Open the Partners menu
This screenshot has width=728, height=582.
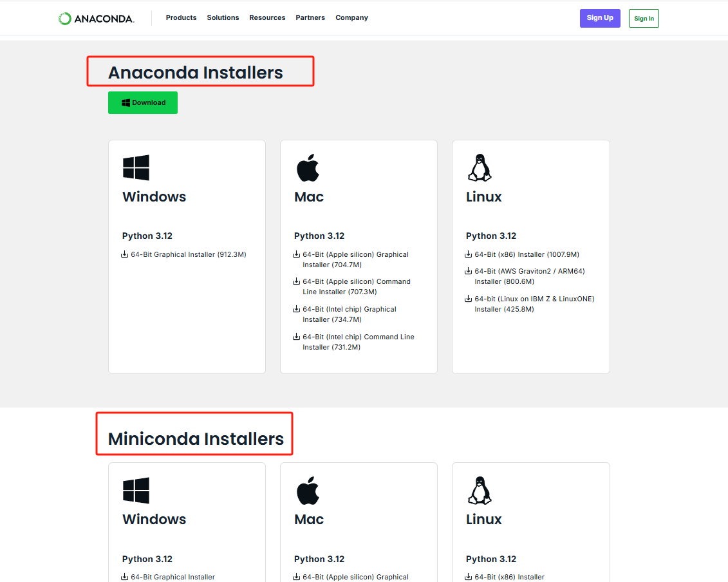pyautogui.click(x=310, y=17)
